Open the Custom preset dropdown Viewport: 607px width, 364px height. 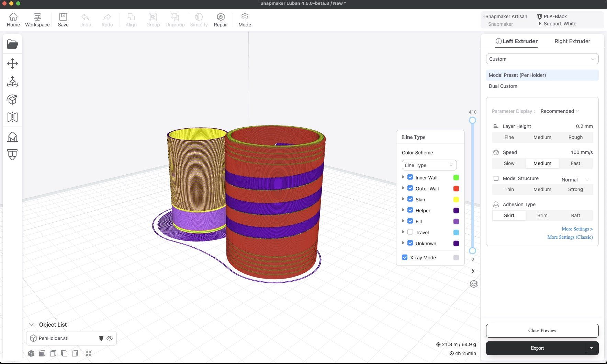click(x=542, y=59)
